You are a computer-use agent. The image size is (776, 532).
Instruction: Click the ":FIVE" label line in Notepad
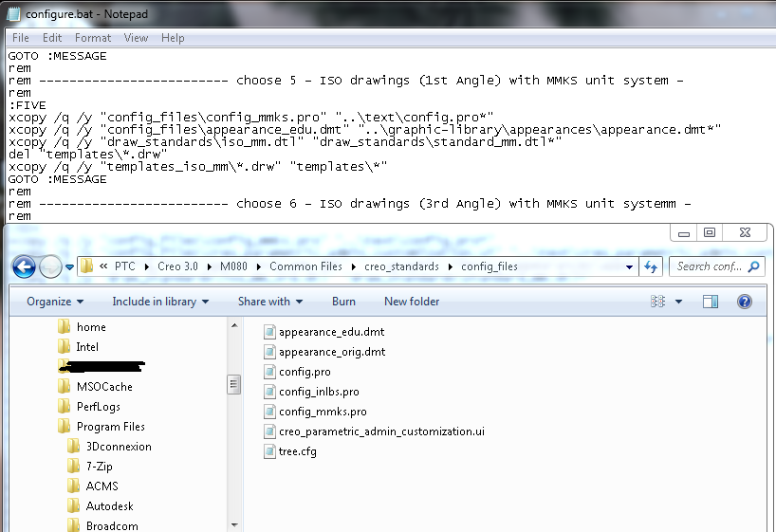(28, 105)
